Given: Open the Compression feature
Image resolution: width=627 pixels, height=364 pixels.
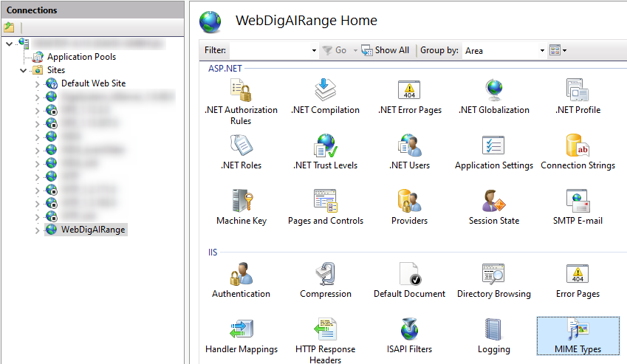Looking at the screenshot, I should click(x=325, y=279).
